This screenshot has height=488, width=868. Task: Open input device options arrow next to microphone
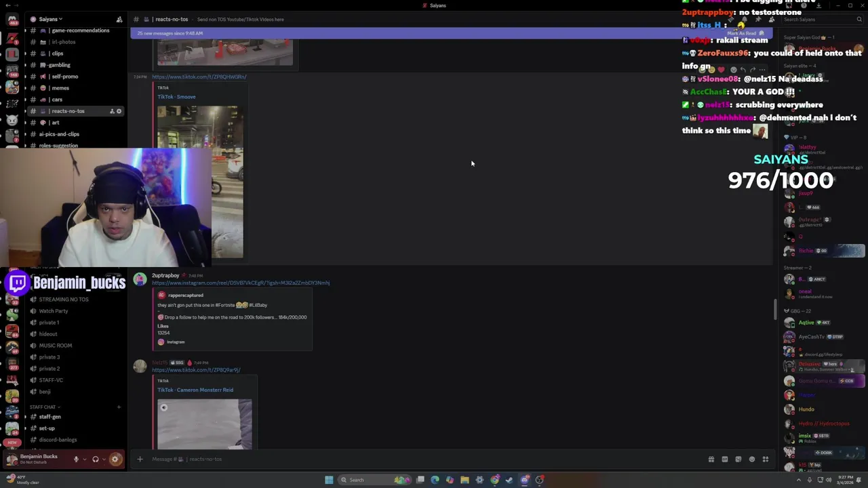tap(83, 459)
